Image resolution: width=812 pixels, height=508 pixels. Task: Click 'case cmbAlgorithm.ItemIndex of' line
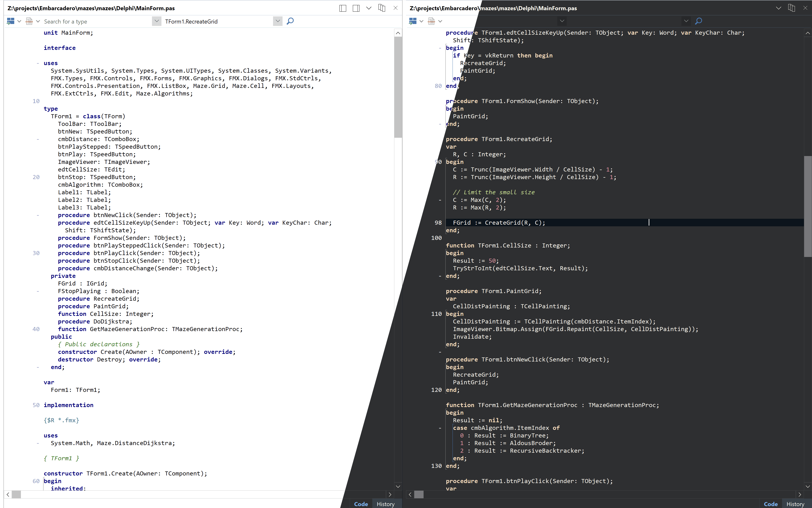[x=506, y=428]
